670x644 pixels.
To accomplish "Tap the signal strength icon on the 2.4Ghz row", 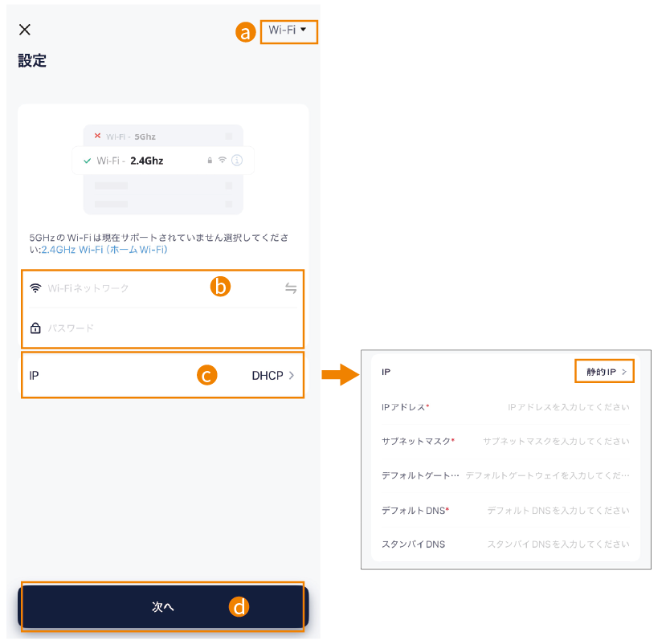I will [222, 160].
